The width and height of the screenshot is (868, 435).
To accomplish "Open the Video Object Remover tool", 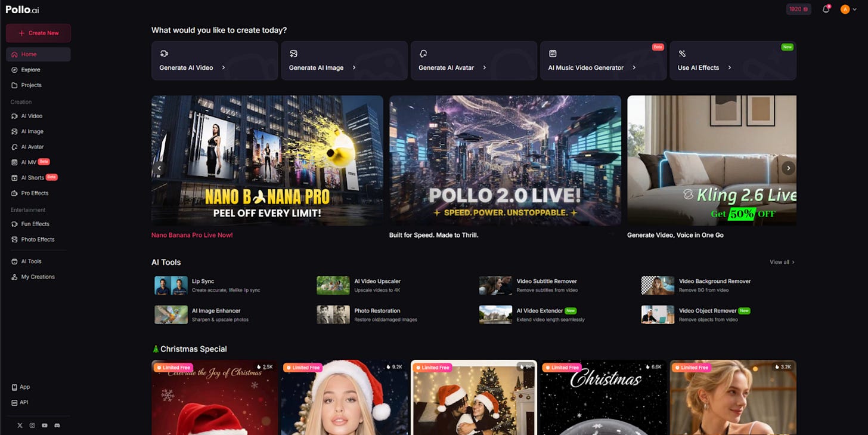I will point(696,314).
